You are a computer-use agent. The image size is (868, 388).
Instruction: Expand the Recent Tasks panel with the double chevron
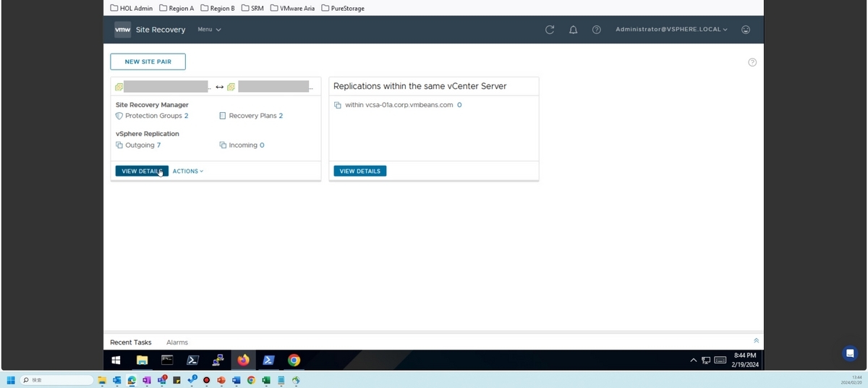coord(756,341)
